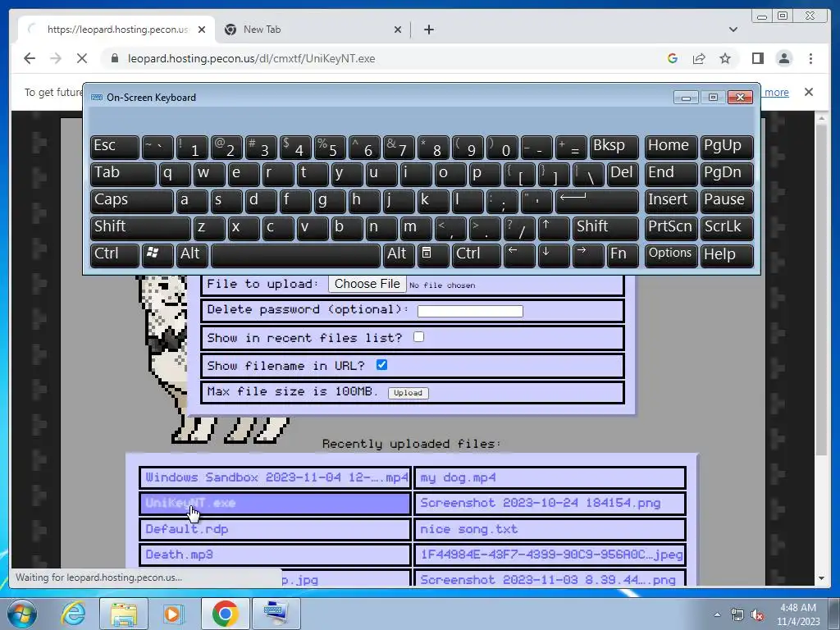Viewport: 840px width, 630px height.
Task: Toggle the Fn key on On-Screen Keyboard
Action: (x=623, y=255)
